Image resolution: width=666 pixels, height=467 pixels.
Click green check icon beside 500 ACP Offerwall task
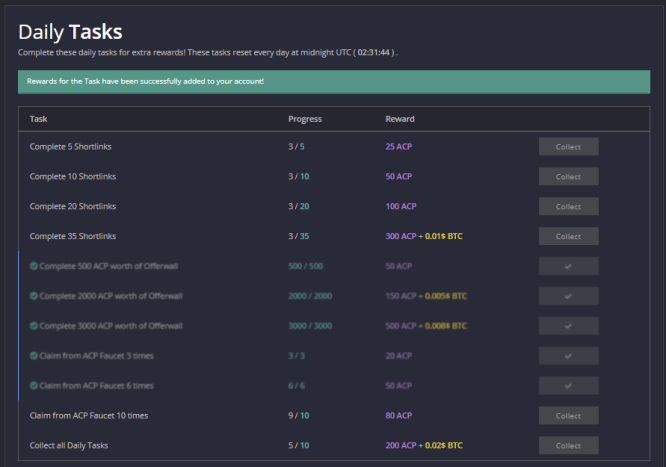click(x=34, y=266)
